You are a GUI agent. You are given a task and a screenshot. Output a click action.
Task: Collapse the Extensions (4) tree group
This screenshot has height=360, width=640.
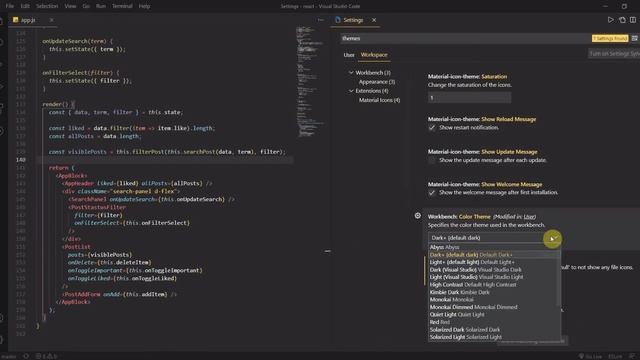351,91
